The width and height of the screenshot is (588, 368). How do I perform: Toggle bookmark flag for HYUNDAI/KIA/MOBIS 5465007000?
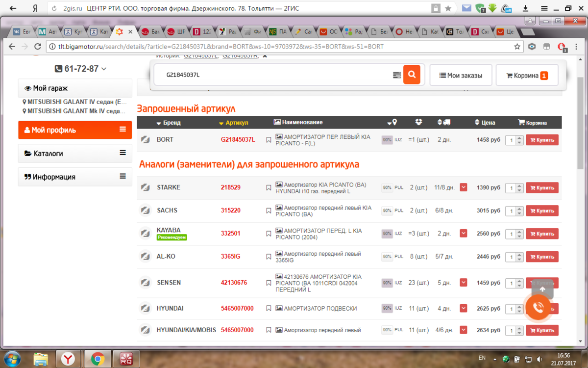[x=269, y=330]
